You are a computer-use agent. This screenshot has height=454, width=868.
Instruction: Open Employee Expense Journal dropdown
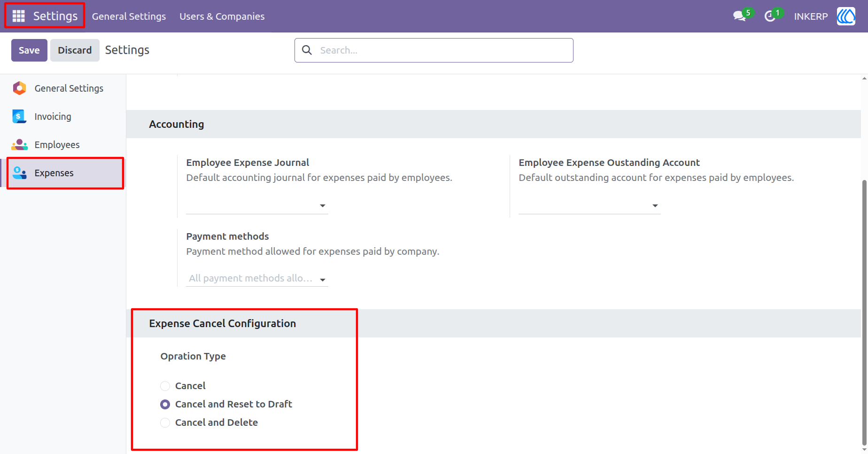click(257, 205)
